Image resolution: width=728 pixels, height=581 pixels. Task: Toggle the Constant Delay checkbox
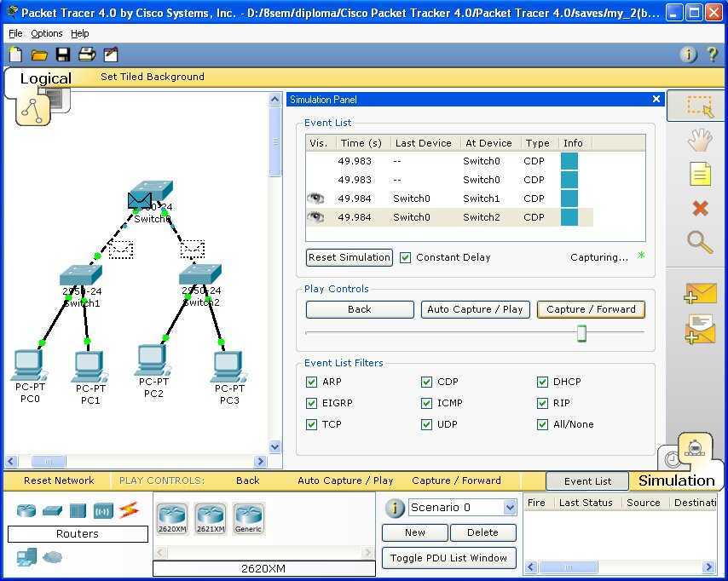coord(406,257)
